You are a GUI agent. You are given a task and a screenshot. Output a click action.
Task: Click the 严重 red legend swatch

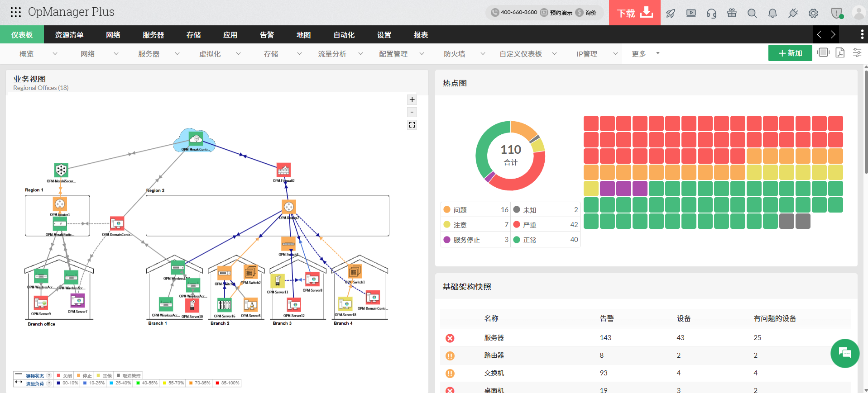[x=517, y=224]
